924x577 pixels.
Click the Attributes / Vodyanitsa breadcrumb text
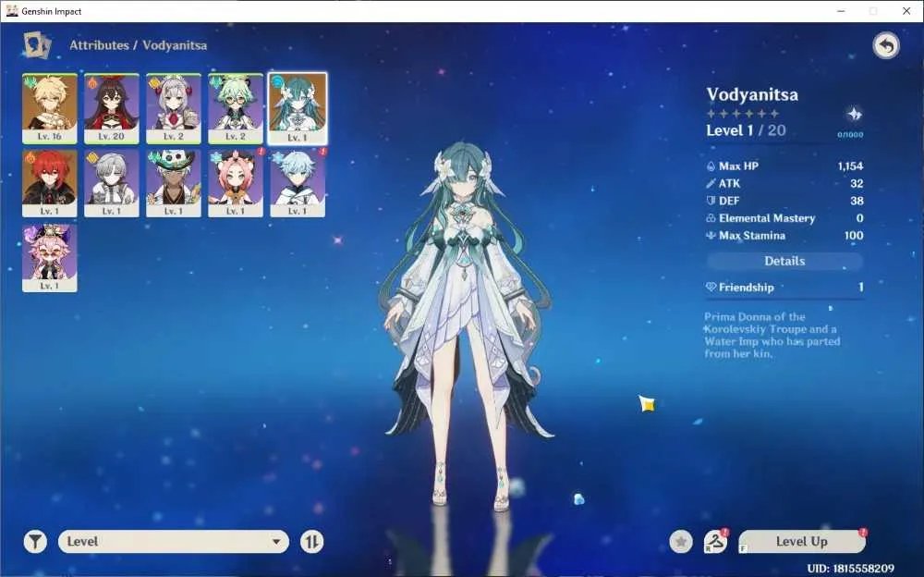(x=139, y=45)
